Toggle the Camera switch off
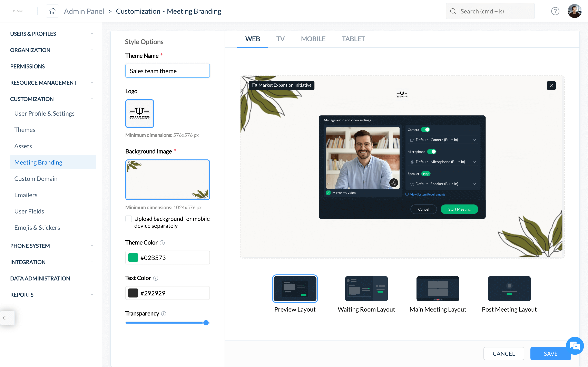The width and height of the screenshot is (588, 367). point(425,130)
